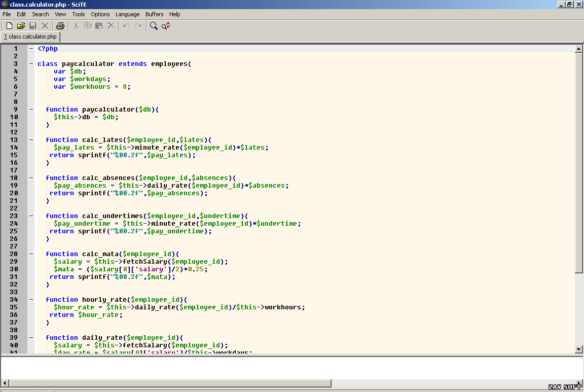Screen dimensions: 584x392
Task: Print the document via the printer icon
Action: 60,26
